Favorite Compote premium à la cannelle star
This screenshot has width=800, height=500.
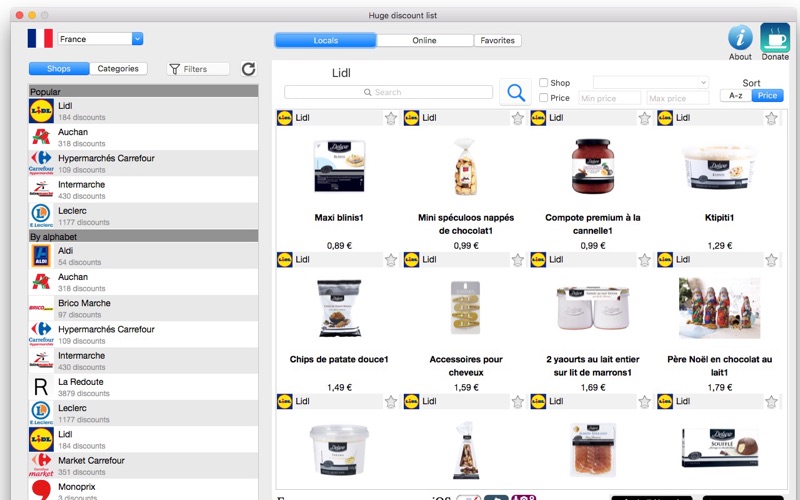click(644, 118)
